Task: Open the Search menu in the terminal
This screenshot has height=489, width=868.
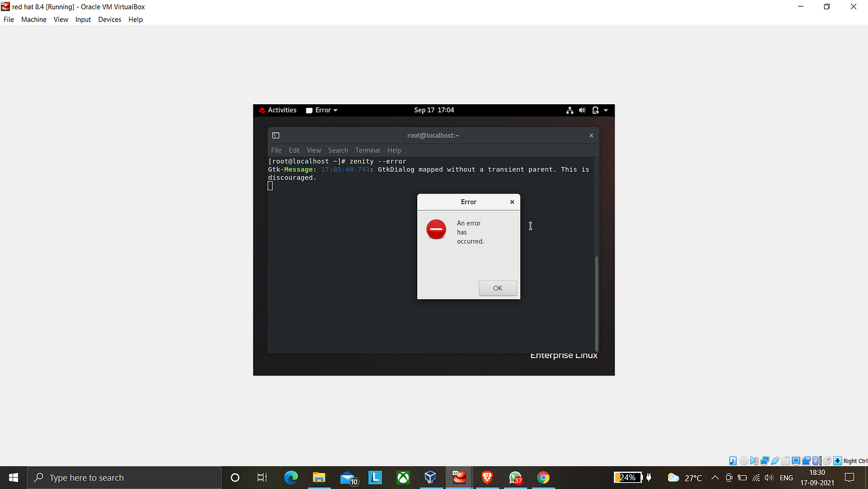Action: click(x=338, y=150)
